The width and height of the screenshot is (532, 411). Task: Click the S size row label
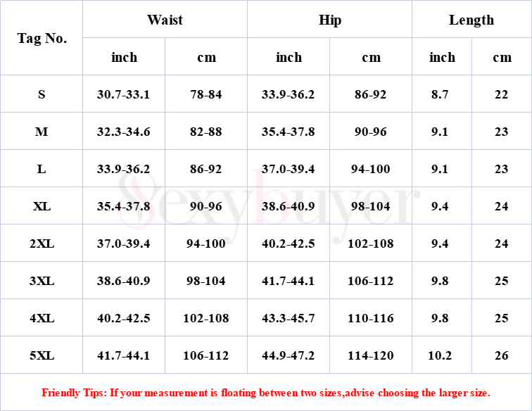coord(42,94)
